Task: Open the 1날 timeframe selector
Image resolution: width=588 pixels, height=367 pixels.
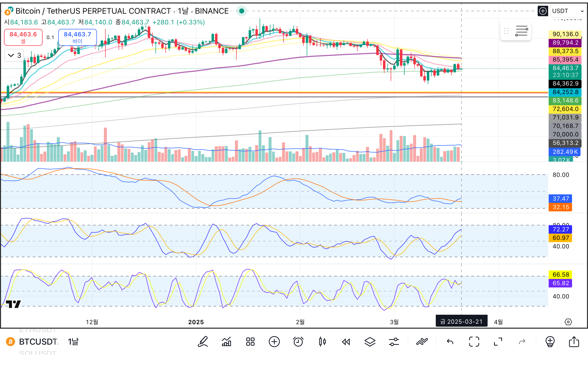Action: coord(73,342)
